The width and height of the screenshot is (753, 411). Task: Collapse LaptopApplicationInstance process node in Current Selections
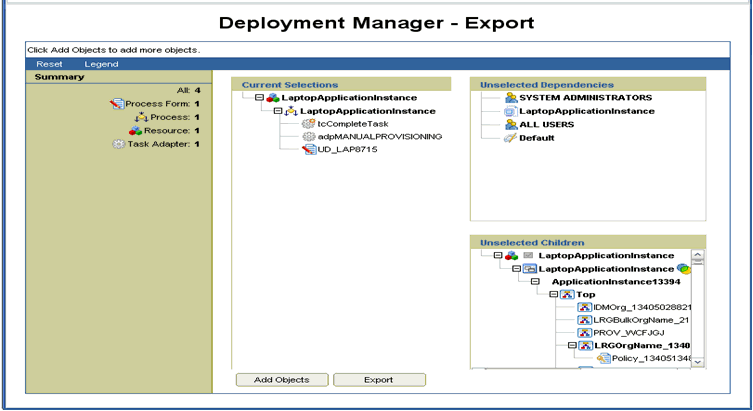coord(278,111)
